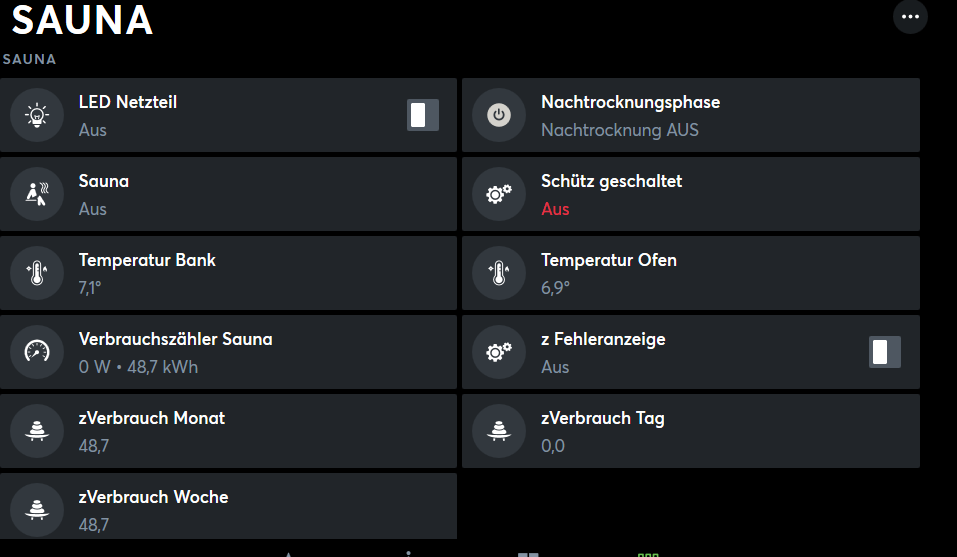Click the Nachtrocknungsphase power icon
Screen dimensions: 957x557
499,116
